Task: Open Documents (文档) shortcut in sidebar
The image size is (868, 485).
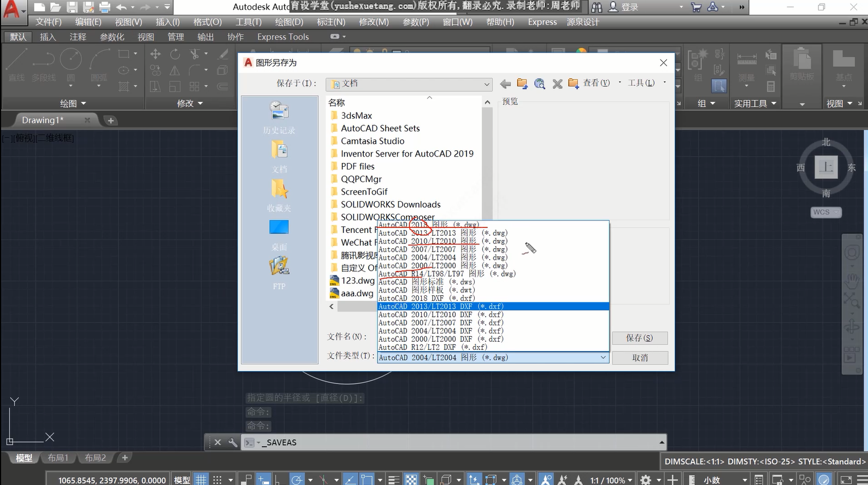Action: coord(279,156)
